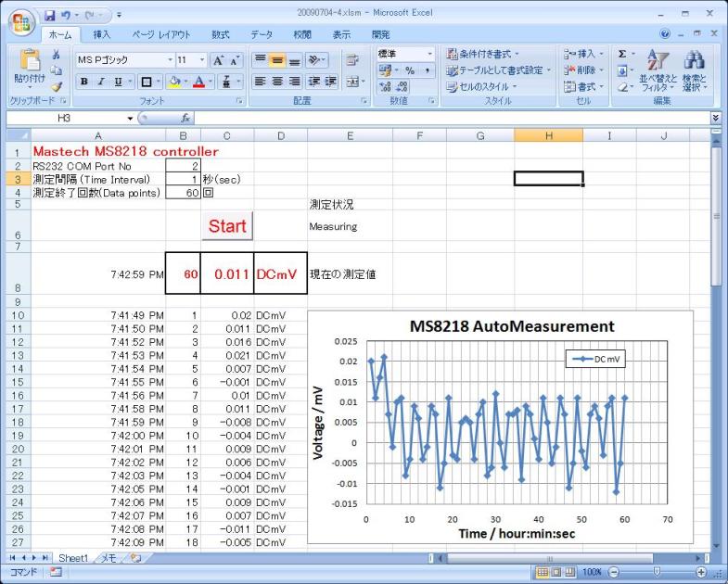
Task: Zoom out with the minus button
Action: [614, 572]
